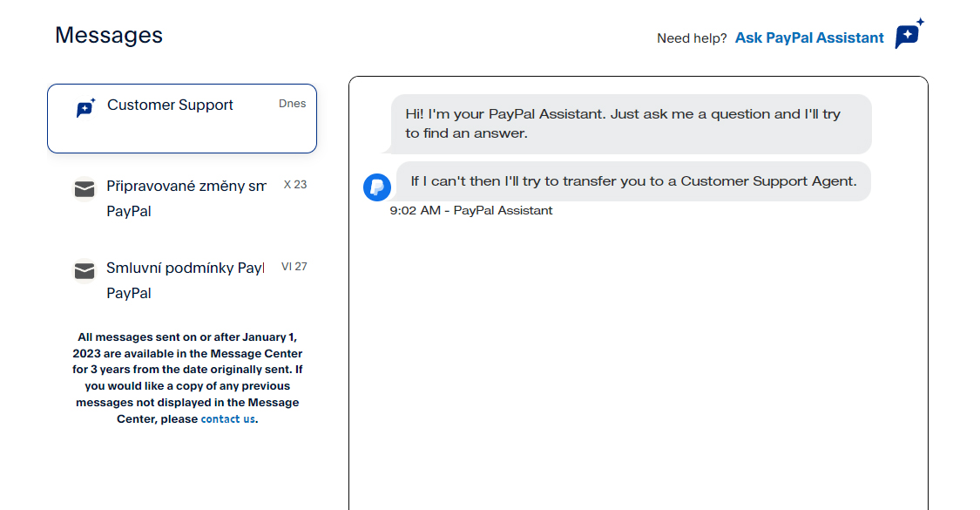Screen dimensions: 980x510
Task: Click the Need help? text
Action: 692,38
